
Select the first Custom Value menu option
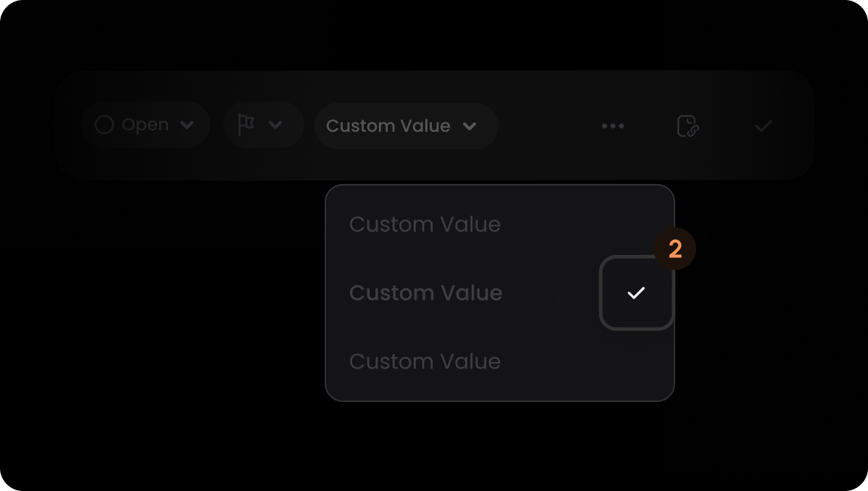[x=500, y=224]
